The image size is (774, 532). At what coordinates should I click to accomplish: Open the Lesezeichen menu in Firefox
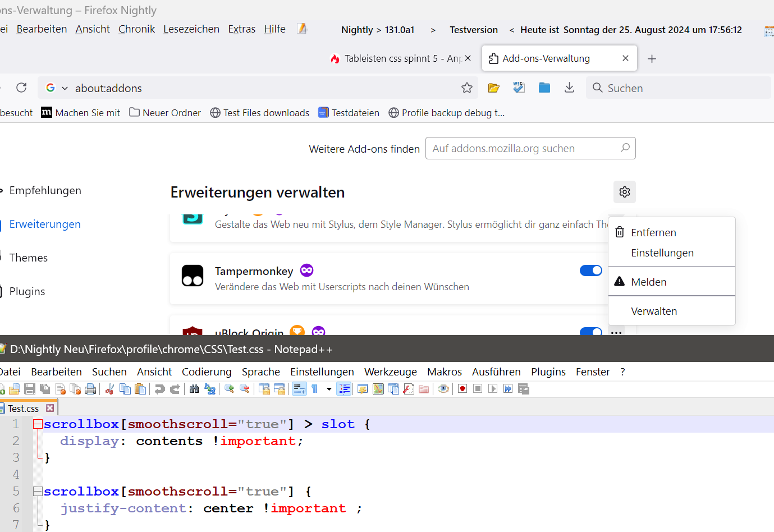[x=191, y=29]
